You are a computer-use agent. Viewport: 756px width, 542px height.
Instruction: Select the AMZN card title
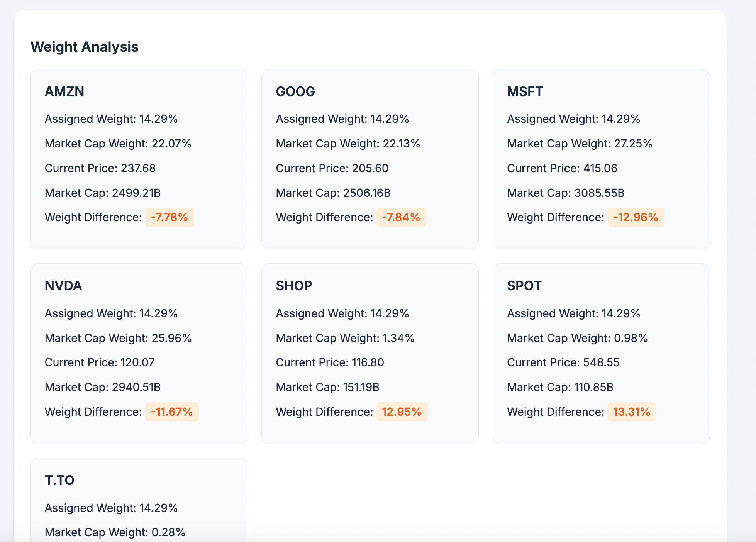[x=64, y=91]
